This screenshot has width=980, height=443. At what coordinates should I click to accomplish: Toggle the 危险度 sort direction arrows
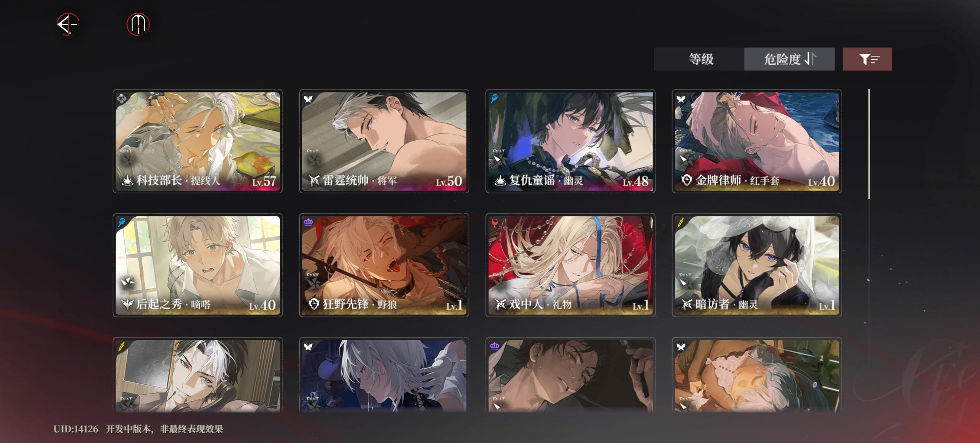click(810, 59)
